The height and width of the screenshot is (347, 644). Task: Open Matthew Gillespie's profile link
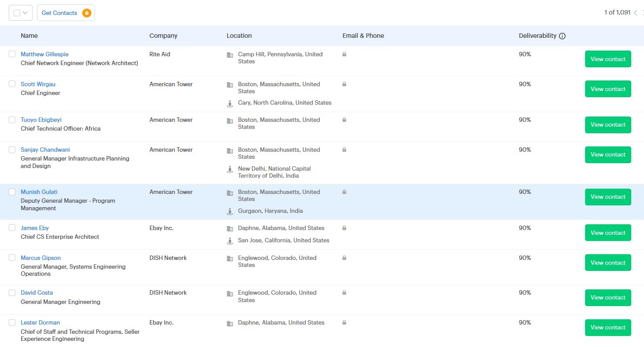(44, 54)
